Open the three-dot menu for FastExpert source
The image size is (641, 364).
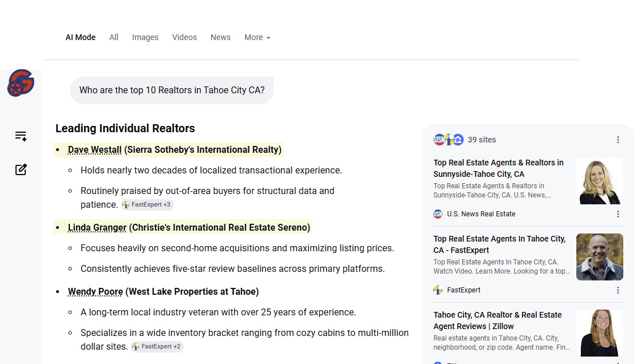click(x=618, y=290)
